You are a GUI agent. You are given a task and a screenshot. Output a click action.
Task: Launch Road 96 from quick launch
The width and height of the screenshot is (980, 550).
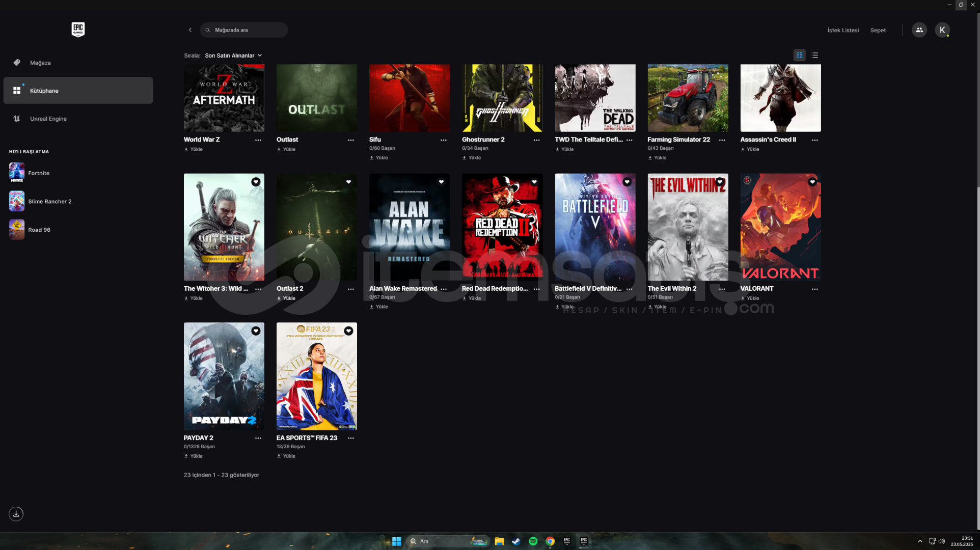click(x=31, y=230)
